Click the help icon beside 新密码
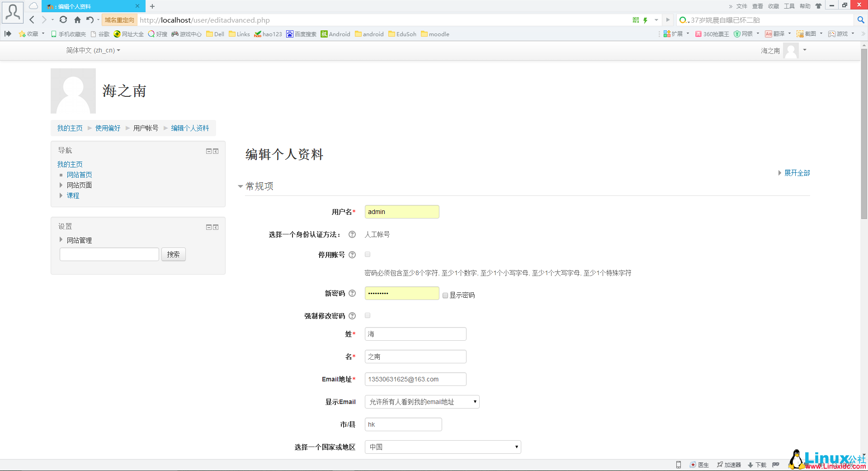This screenshot has width=868, height=471. tap(352, 293)
